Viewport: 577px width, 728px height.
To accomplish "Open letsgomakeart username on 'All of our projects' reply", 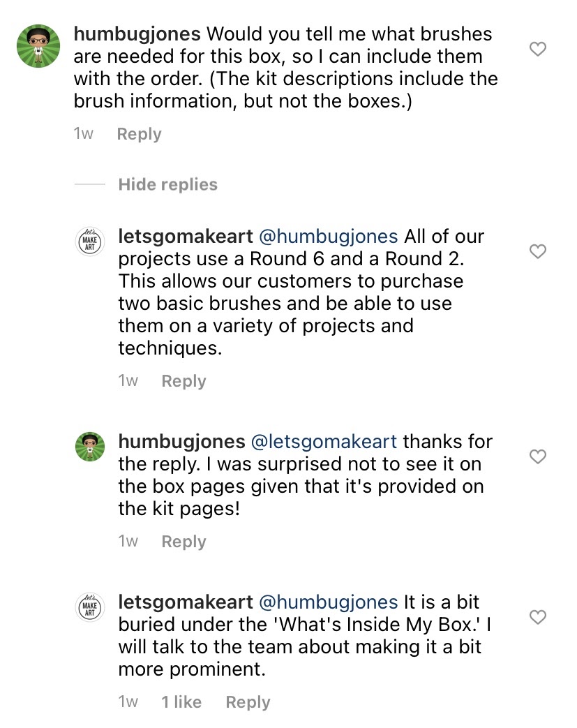I will pyautogui.click(x=186, y=237).
